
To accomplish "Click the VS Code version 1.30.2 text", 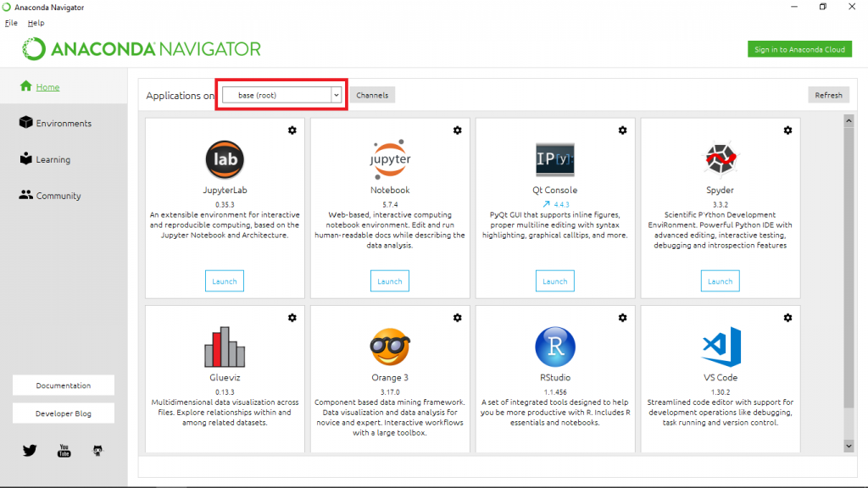I will 721,391.
